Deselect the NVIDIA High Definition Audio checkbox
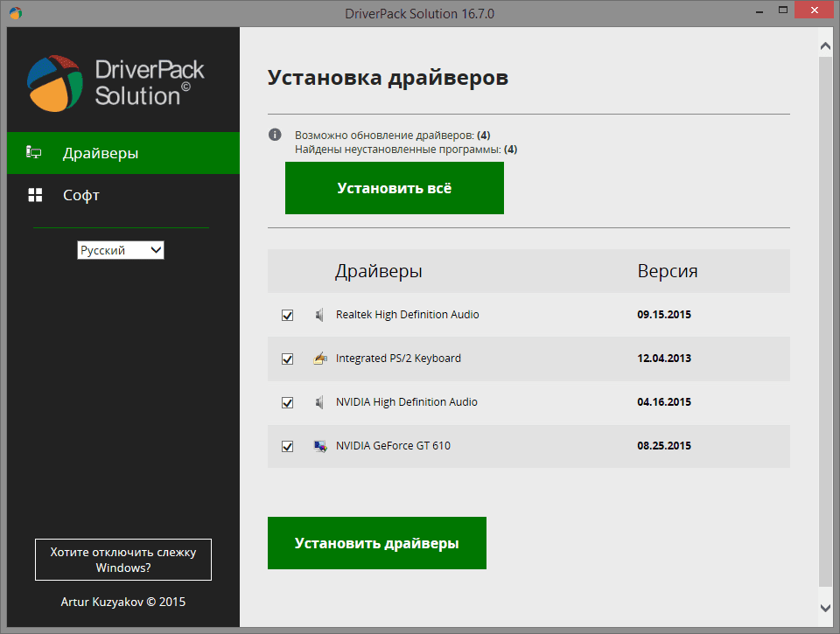This screenshot has height=634, width=840. (x=287, y=402)
